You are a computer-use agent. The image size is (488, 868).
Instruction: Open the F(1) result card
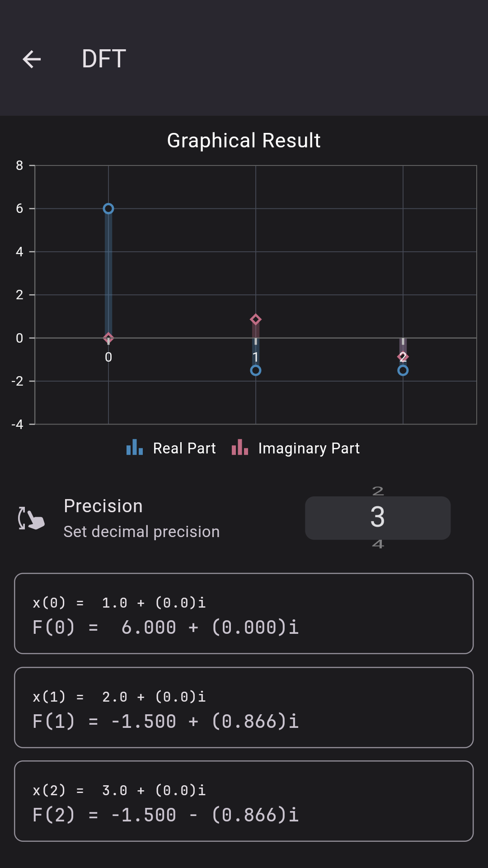244,708
